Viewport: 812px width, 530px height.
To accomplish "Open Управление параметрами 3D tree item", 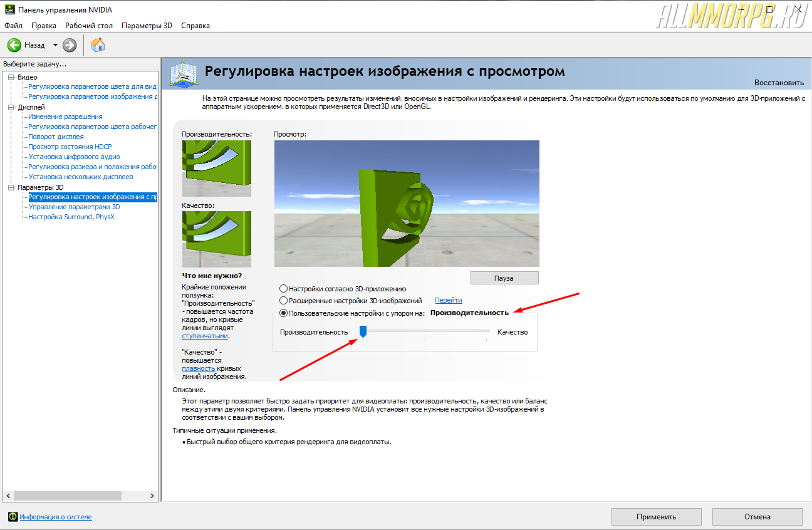I will click(74, 207).
